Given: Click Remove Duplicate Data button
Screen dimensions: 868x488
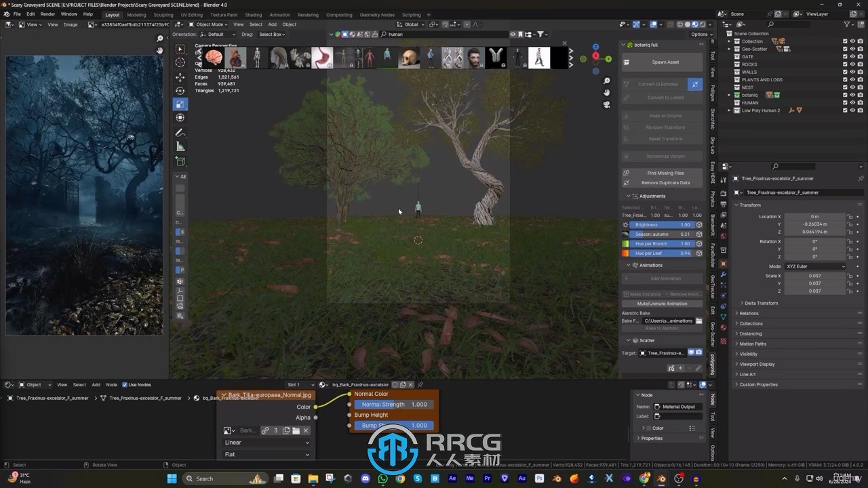Looking at the screenshot, I should tap(662, 182).
